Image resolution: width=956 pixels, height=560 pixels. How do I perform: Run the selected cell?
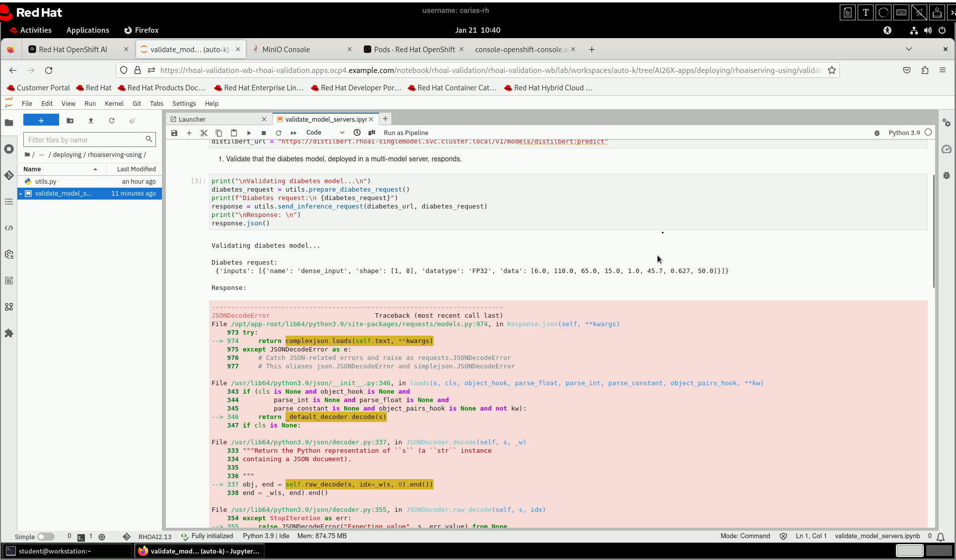(249, 133)
